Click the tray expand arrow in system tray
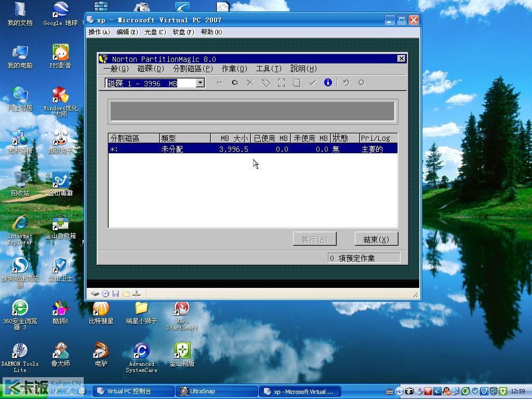Image resolution: width=532 pixels, height=399 pixels. 400,391
